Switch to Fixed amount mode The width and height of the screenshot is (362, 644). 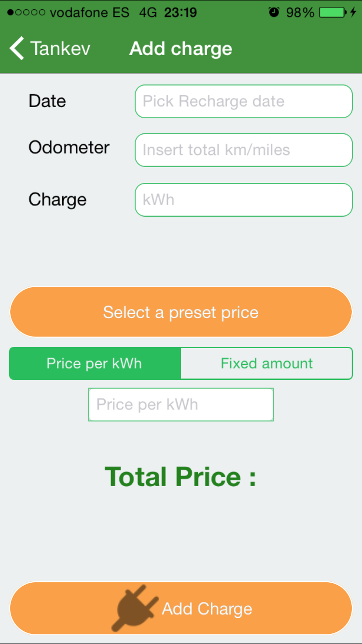266,364
